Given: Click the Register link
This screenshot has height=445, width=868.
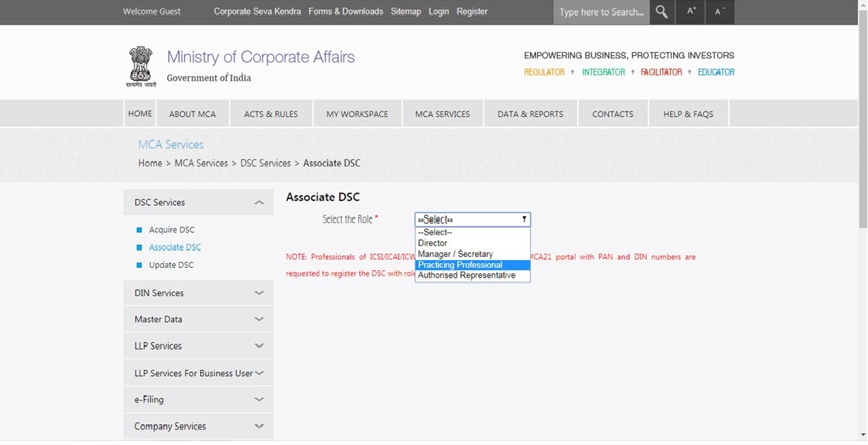Looking at the screenshot, I should 472,11.
